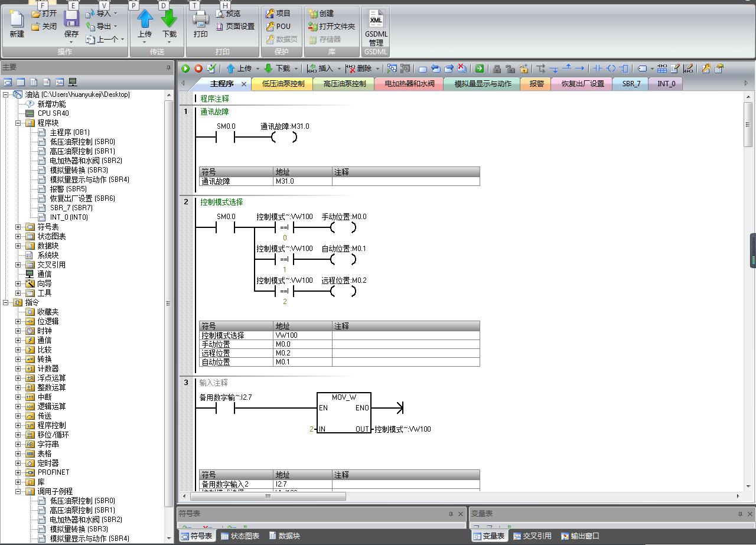
Task: Expand the 定时器 instruction folder
Action: tap(18, 463)
